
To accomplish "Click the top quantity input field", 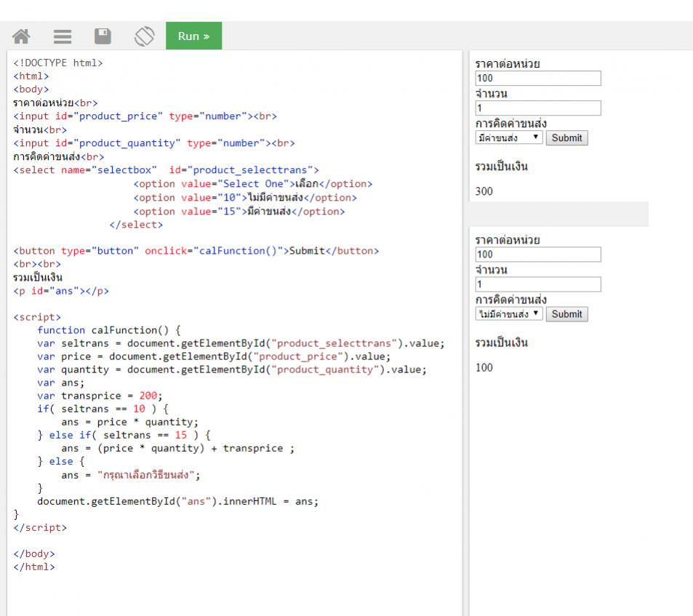I will (x=537, y=108).
